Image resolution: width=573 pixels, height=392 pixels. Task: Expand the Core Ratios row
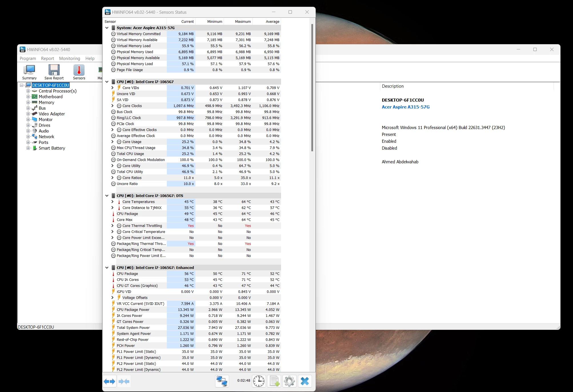(113, 178)
